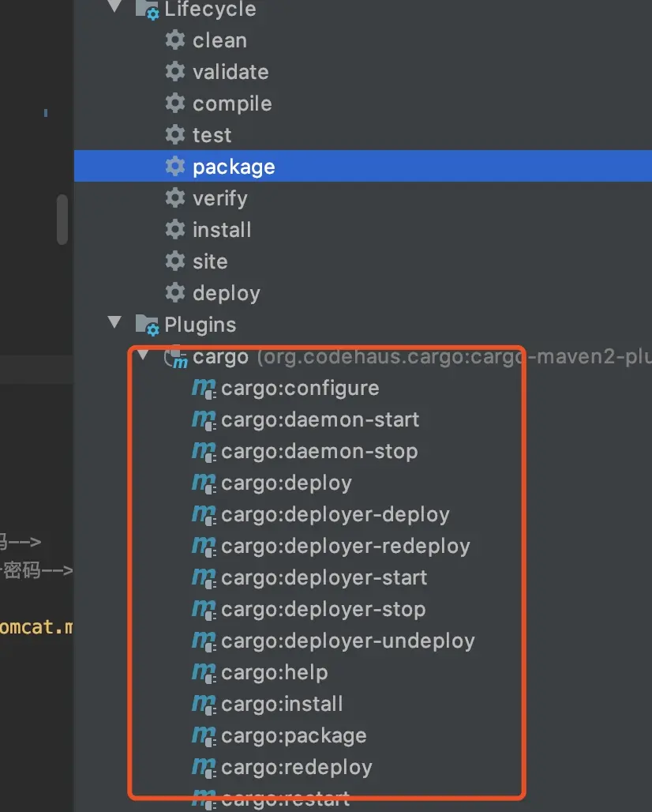Click the Maven goal icon for cargo:deployer-deploy

[x=204, y=515]
